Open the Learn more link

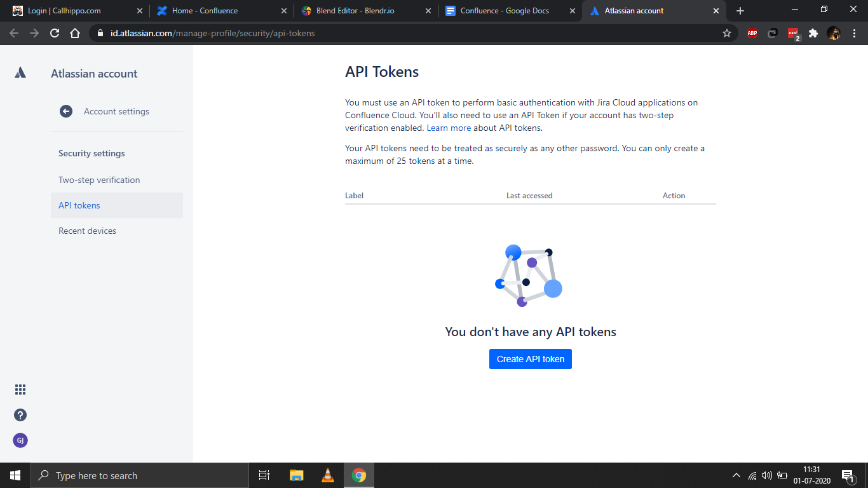click(449, 128)
